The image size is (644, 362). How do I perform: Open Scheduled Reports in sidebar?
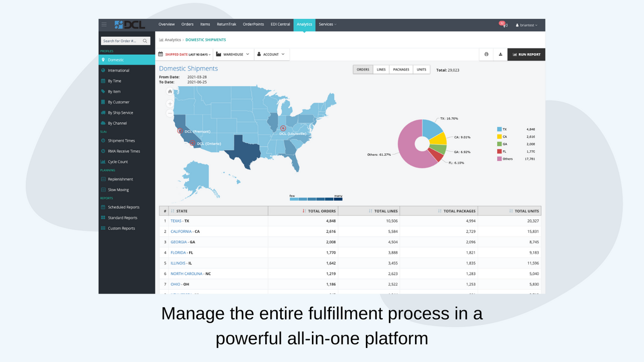pos(127,207)
